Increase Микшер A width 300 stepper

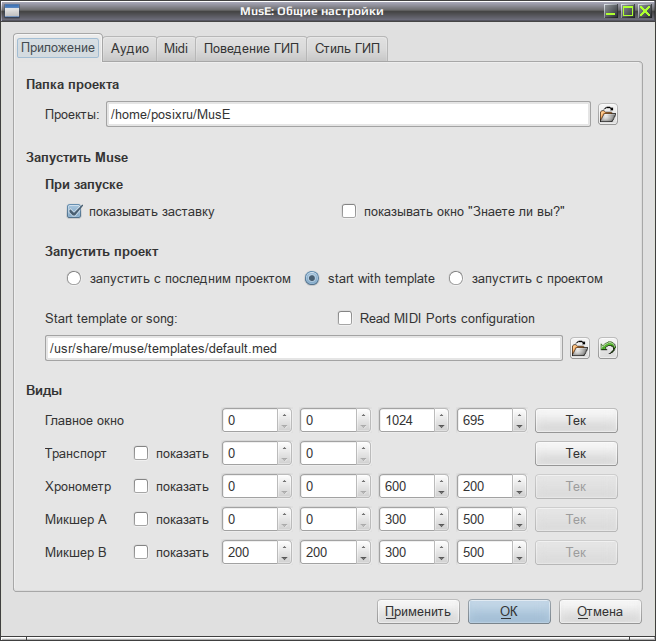pos(441,514)
